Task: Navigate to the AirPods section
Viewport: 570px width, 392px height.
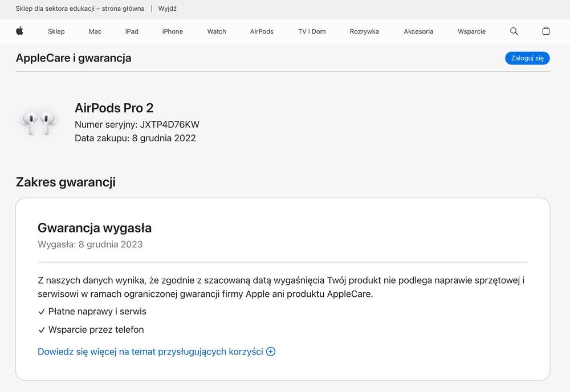Action: click(262, 31)
